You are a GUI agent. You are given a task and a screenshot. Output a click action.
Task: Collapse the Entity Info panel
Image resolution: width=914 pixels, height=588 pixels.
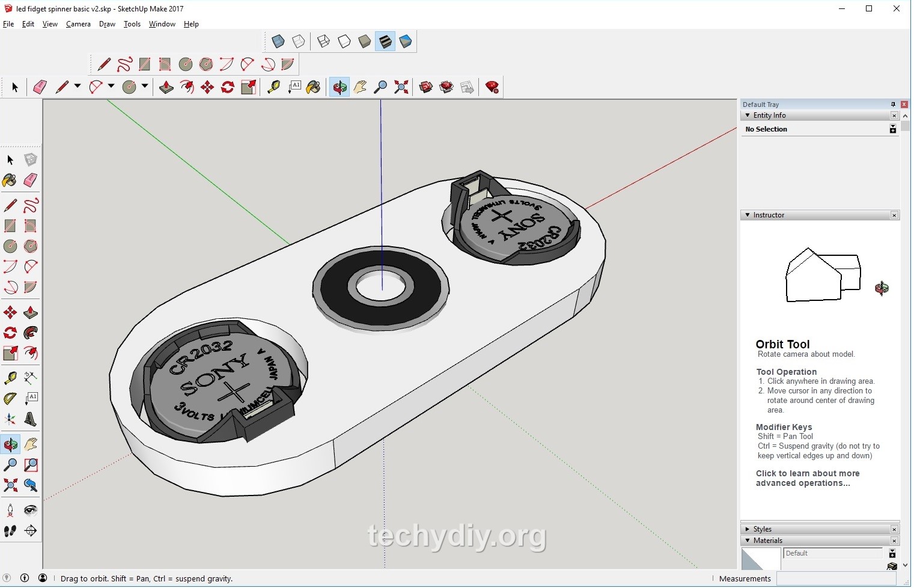pyautogui.click(x=748, y=115)
